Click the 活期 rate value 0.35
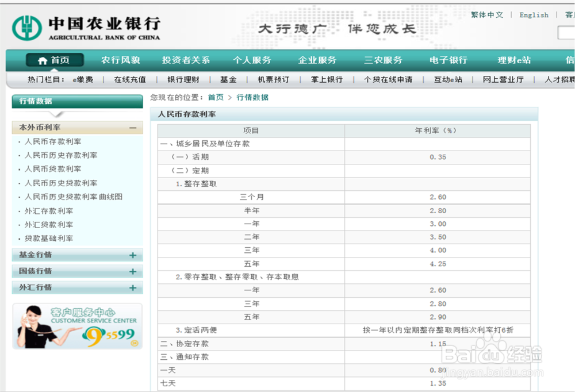This screenshot has width=575, height=392. [438, 157]
